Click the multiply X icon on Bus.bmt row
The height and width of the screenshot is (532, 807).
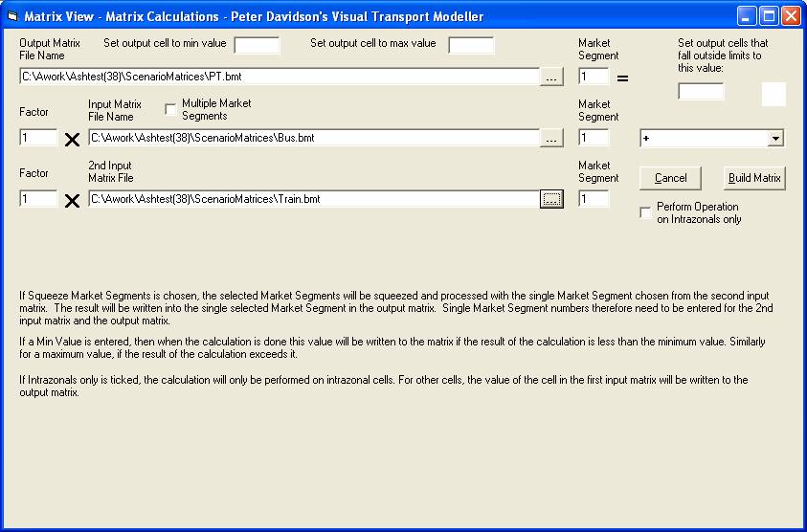click(x=73, y=140)
